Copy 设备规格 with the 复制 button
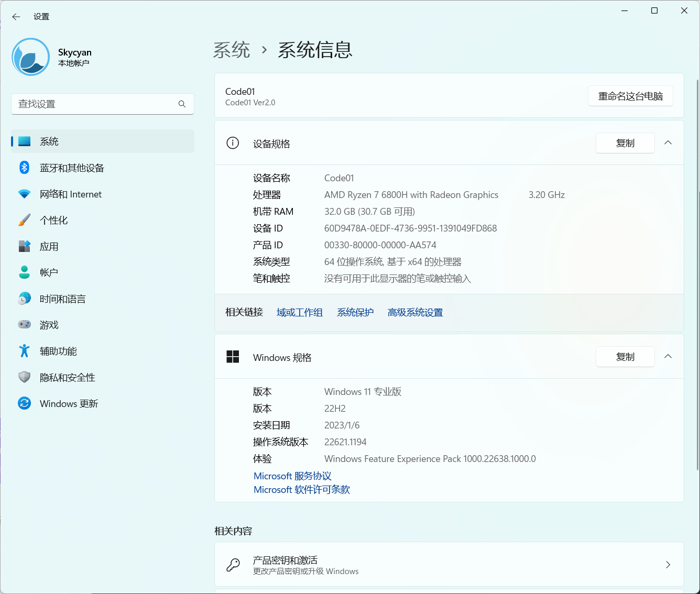Viewport: 700px width, 594px height. coord(625,143)
